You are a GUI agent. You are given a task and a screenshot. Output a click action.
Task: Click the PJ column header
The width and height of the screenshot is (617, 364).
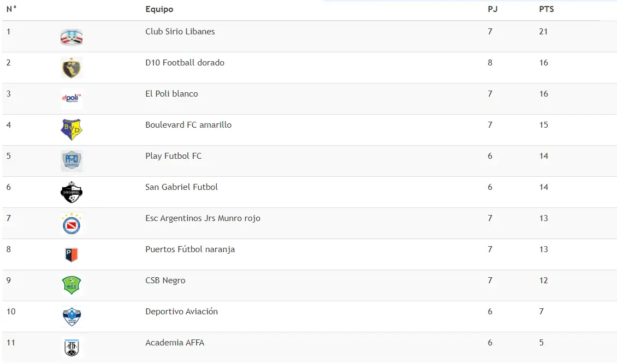(x=493, y=9)
